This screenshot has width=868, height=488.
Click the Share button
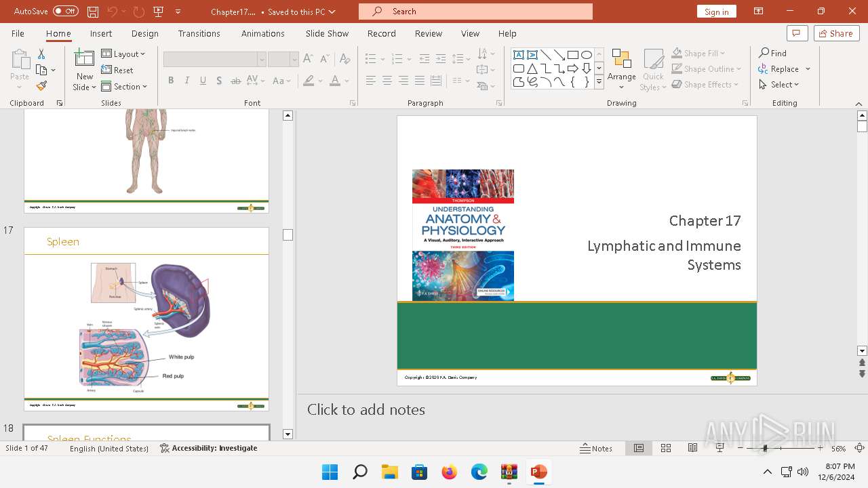pyautogui.click(x=836, y=33)
